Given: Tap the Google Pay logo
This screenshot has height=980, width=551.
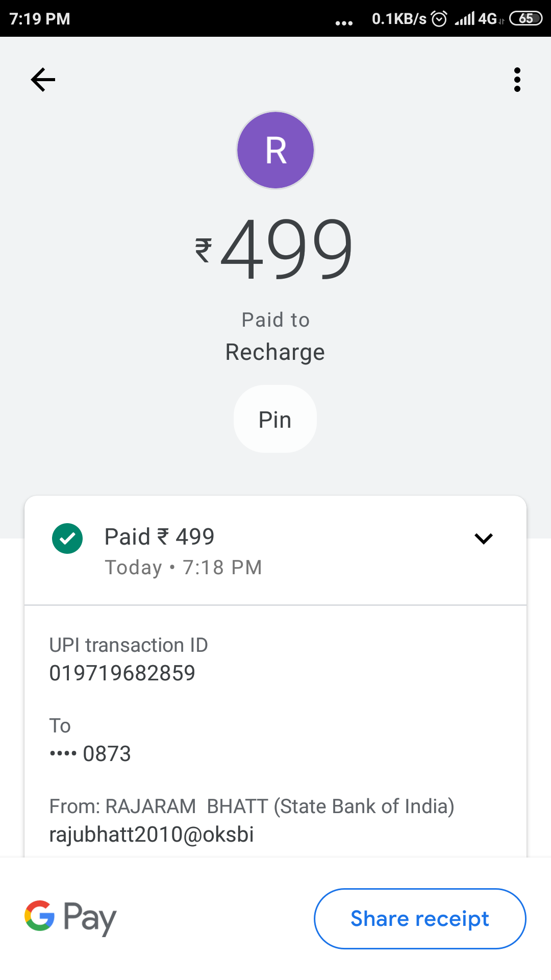Looking at the screenshot, I should pos(70,917).
